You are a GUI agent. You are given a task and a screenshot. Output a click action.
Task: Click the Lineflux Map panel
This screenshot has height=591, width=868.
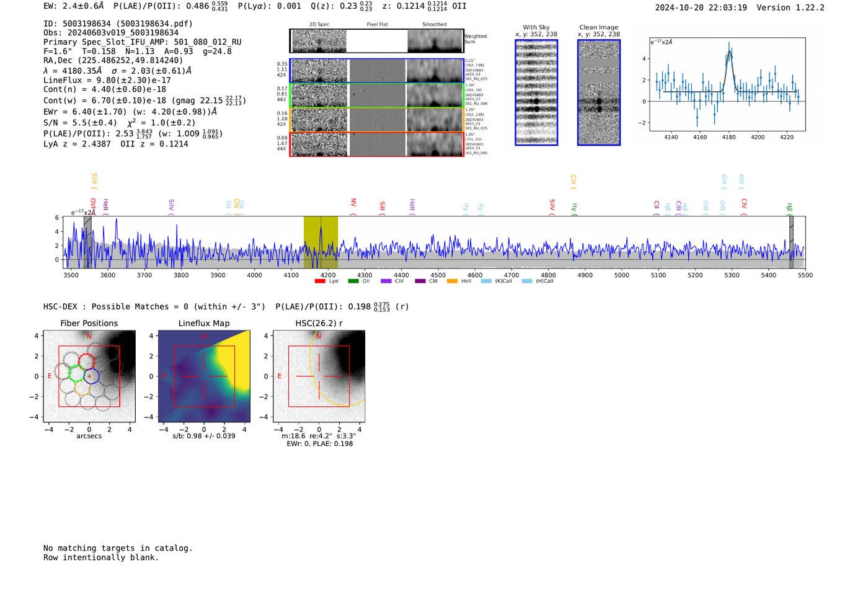click(x=204, y=376)
